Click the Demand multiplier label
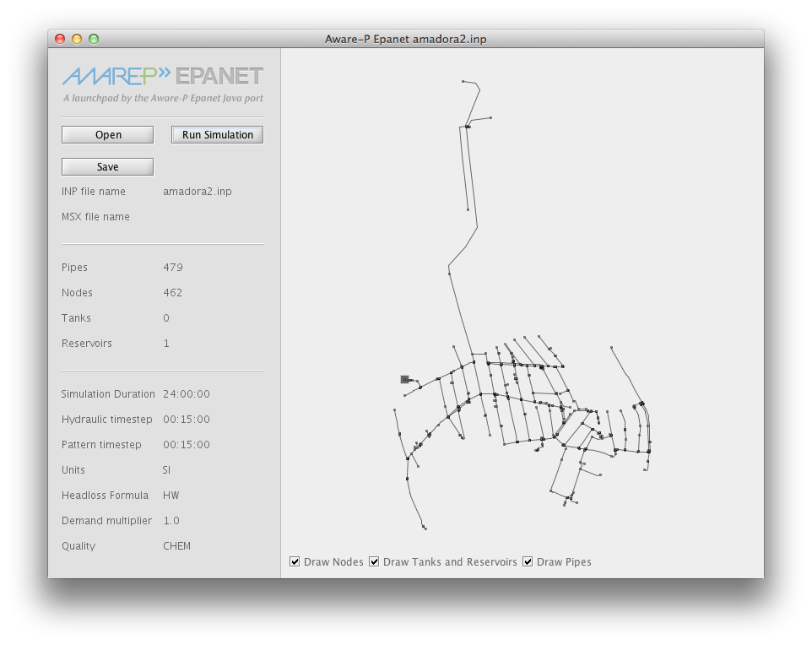The image size is (812, 645). tap(106, 521)
